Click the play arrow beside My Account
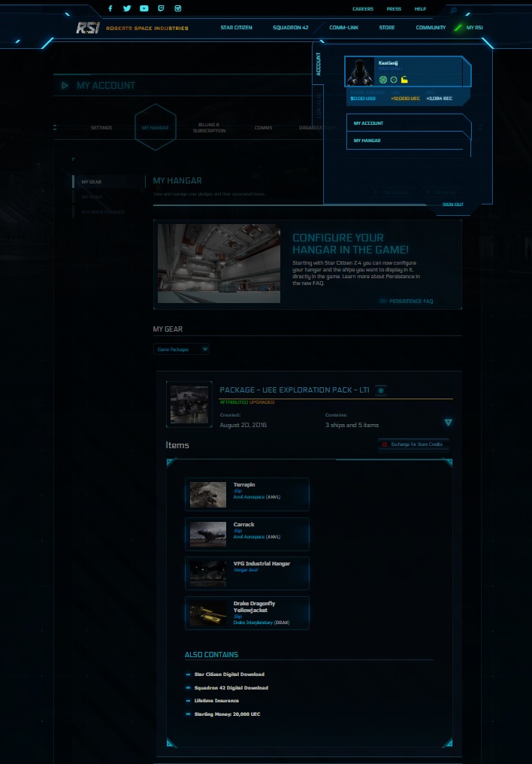Viewport: 532px width, 764px height. pyautogui.click(x=65, y=85)
